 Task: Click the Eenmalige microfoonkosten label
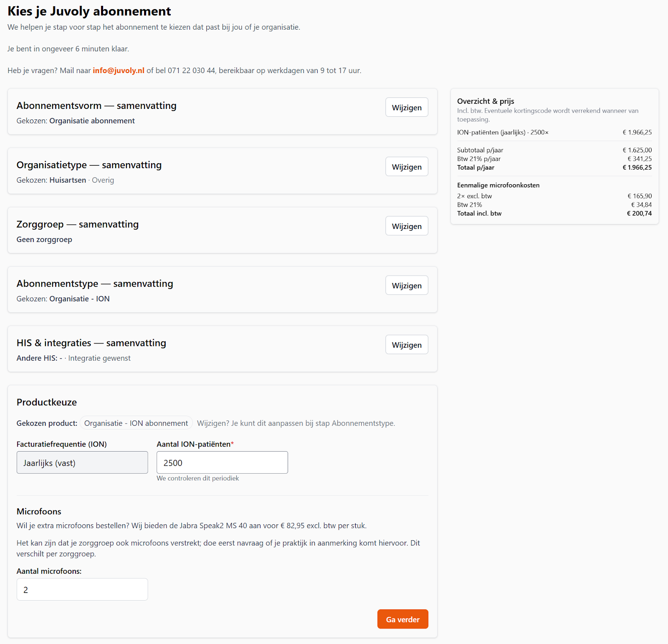pyautogui.click(x=498, y=185)
